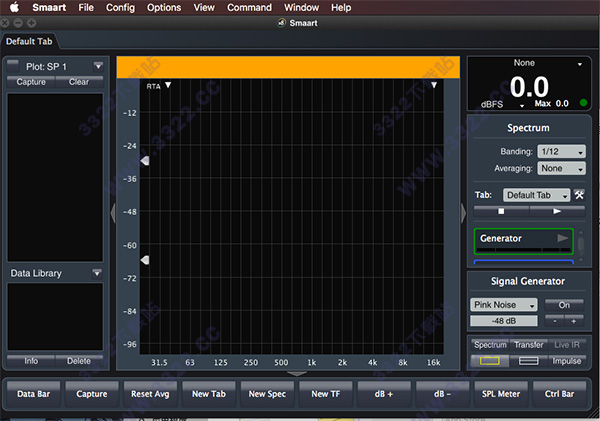Open the Window menu

tap(301, 7)
